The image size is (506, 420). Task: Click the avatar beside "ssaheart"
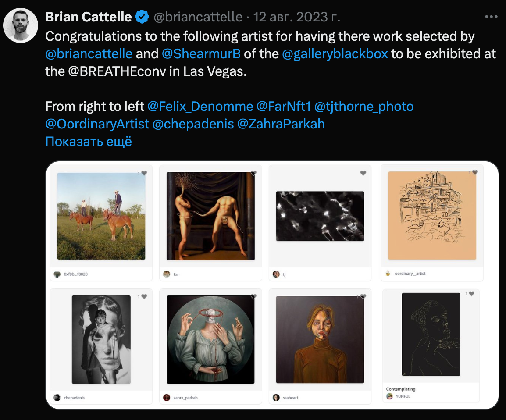click(x=276, y=397)
